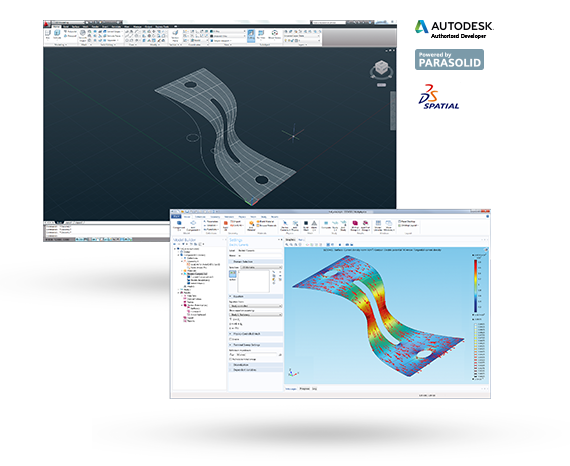This screenshot has width=570, height=466.
Task: Expand the Discretization section in Settings
Action: [256, 365]
